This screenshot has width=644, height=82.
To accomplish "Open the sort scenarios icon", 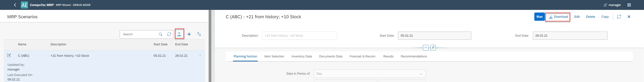I will click(x=199, y=34).
